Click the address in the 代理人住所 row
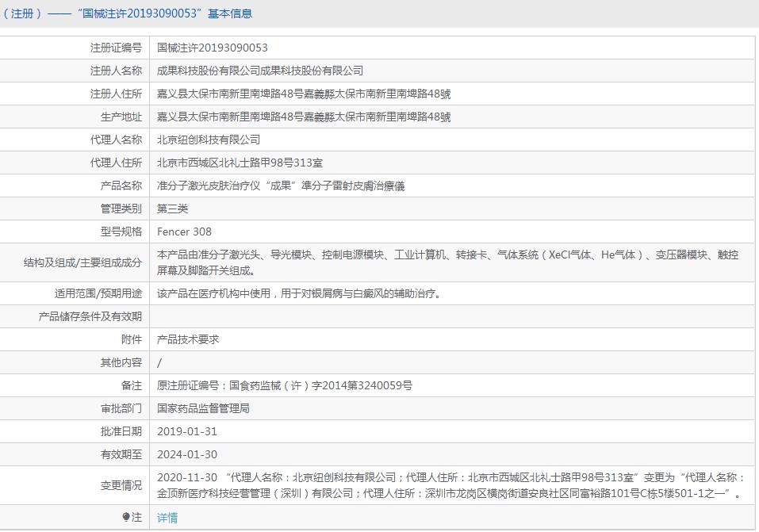 [x=240, y=163]
